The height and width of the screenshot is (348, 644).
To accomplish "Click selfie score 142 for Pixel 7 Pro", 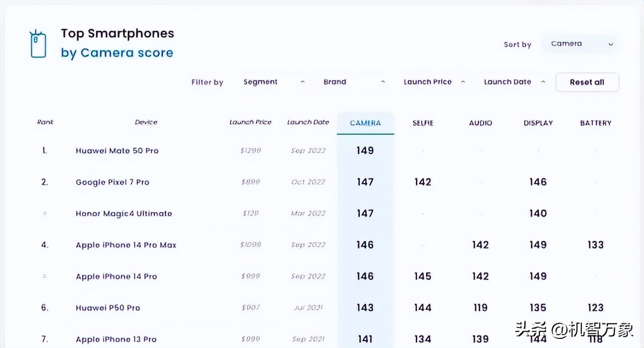I will [423, 182].
